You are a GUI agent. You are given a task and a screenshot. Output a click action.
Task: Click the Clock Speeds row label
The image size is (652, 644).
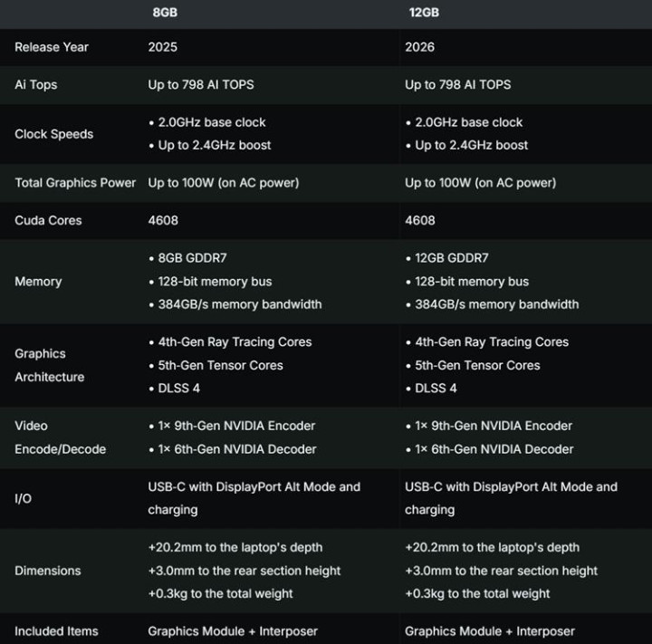(53, 134)
